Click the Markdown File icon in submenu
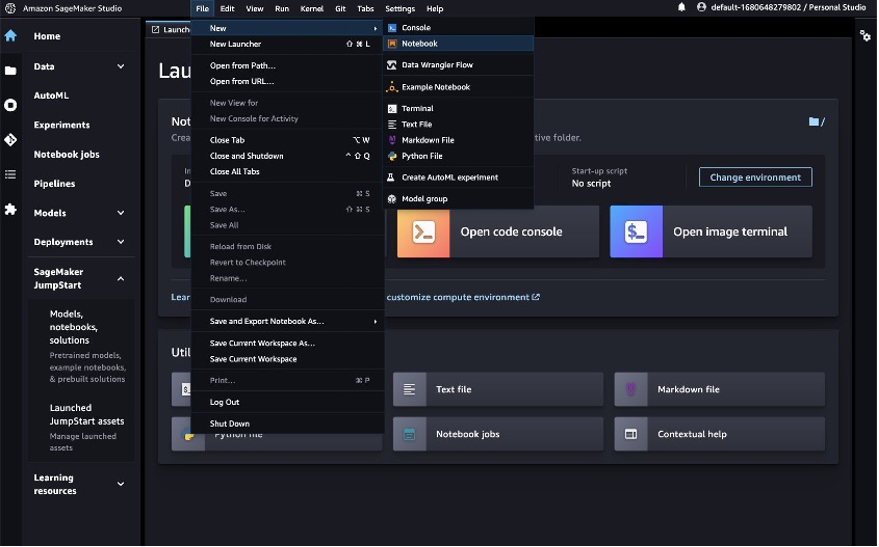879x547 pixels. pos(392,140)
